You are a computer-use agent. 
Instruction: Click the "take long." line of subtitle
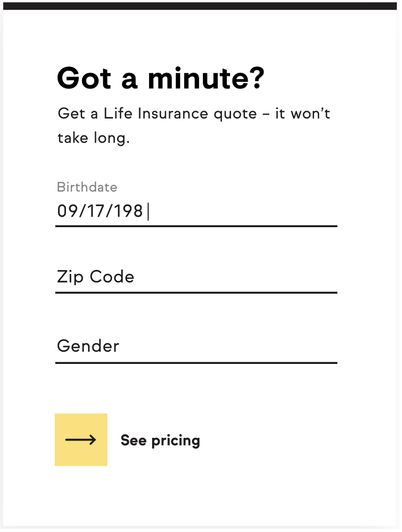coord(94,139)
